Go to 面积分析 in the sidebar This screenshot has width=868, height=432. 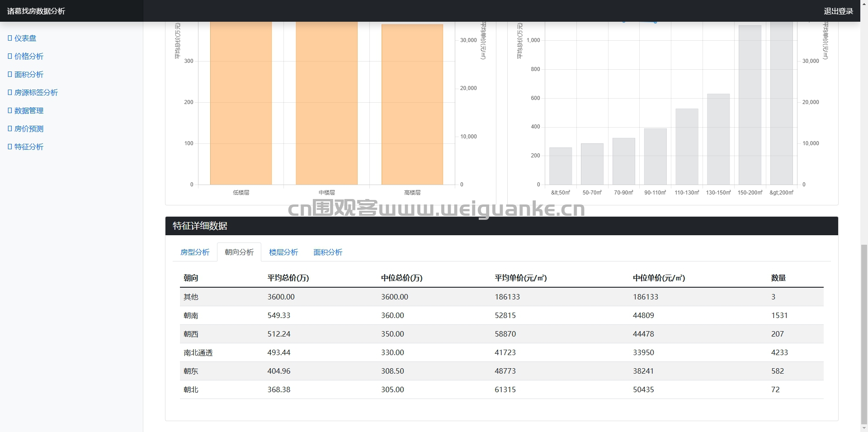coord(26,75)
